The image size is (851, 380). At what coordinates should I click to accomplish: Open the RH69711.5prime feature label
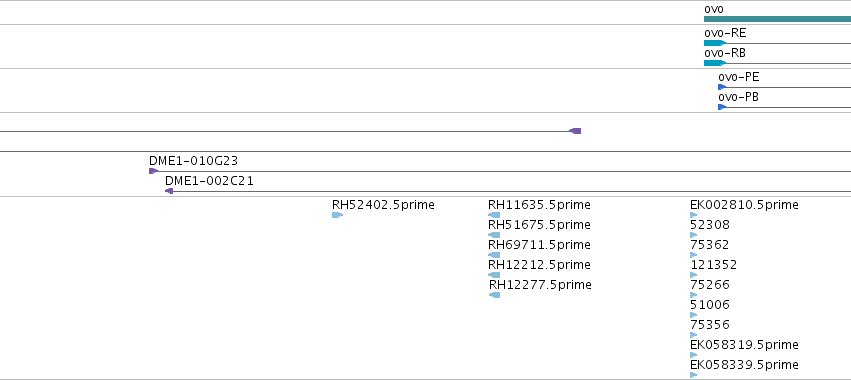[x=539, y=245]
